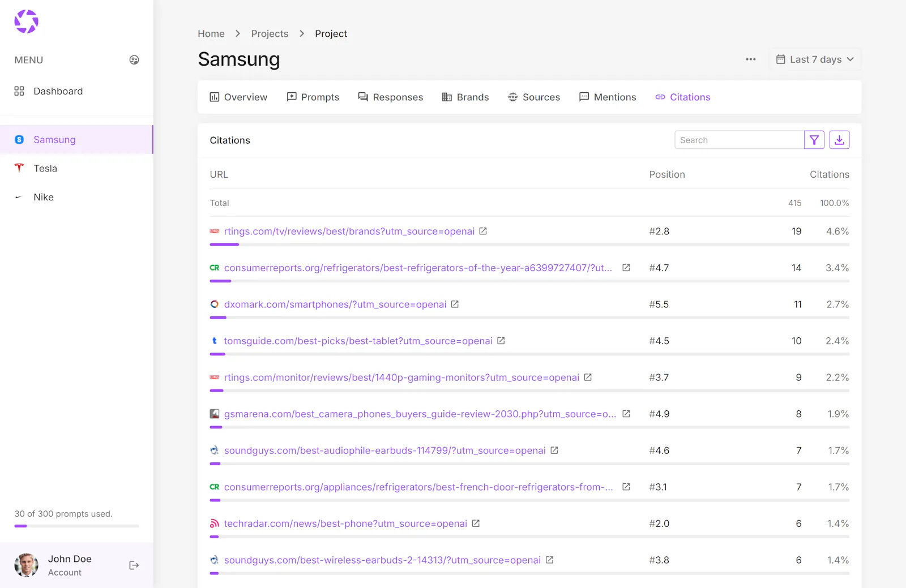This screenshot has height=588, width=906.
Task: Go to Projects breadcrumb
Action: (270, 34)
